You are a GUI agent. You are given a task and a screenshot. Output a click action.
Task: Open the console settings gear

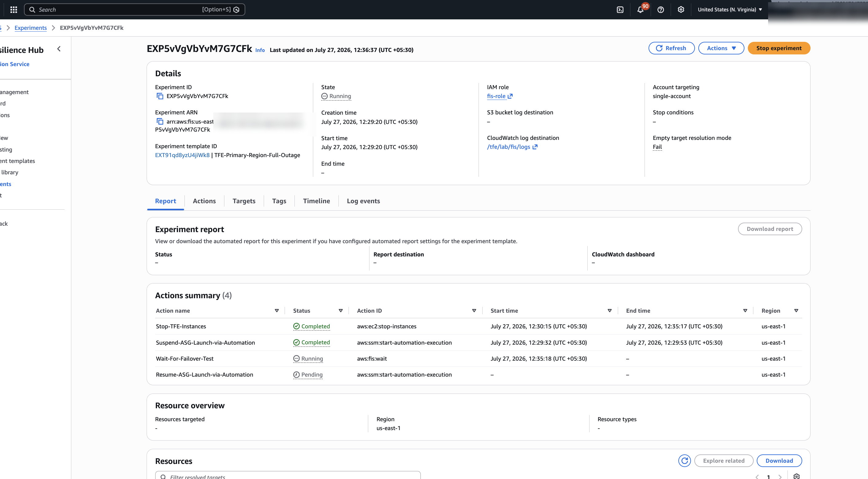tap(681, 10)
